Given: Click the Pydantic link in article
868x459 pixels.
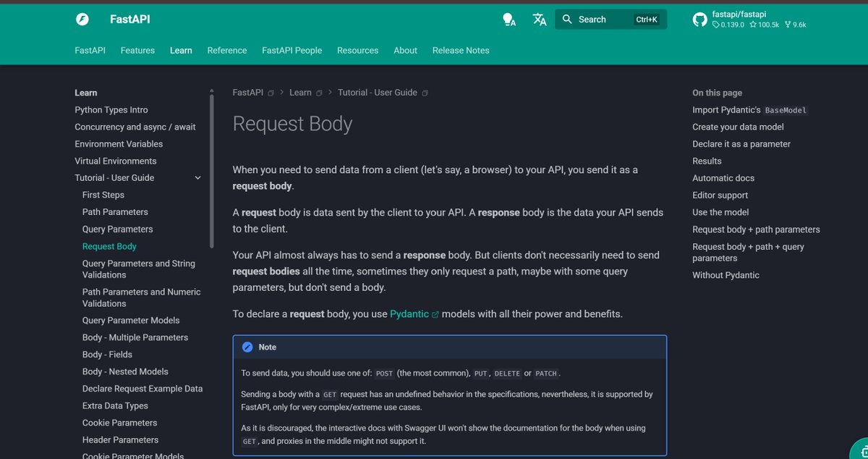Looking at the screenshot, I should point(409,314).
